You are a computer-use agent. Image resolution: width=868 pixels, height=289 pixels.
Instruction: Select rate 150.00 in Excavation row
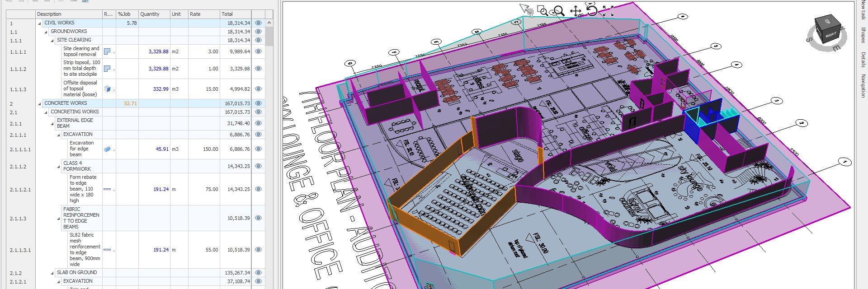[x=210, y=149]
